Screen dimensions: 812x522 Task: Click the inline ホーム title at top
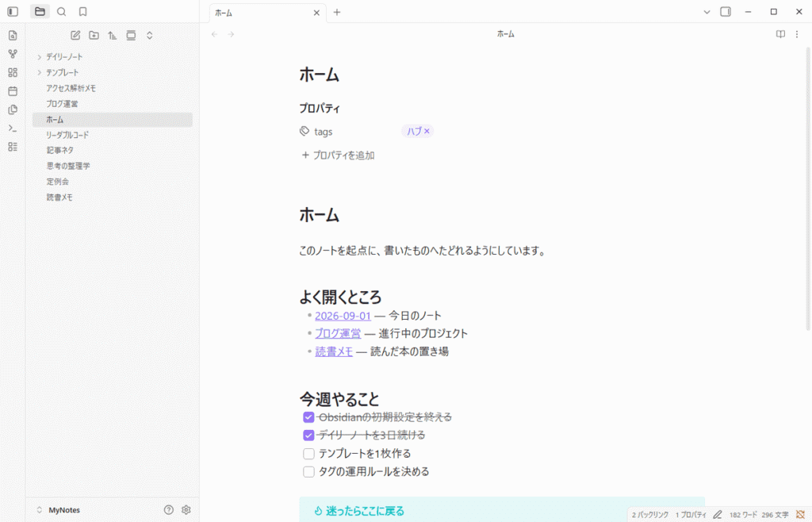pos(319,75)
